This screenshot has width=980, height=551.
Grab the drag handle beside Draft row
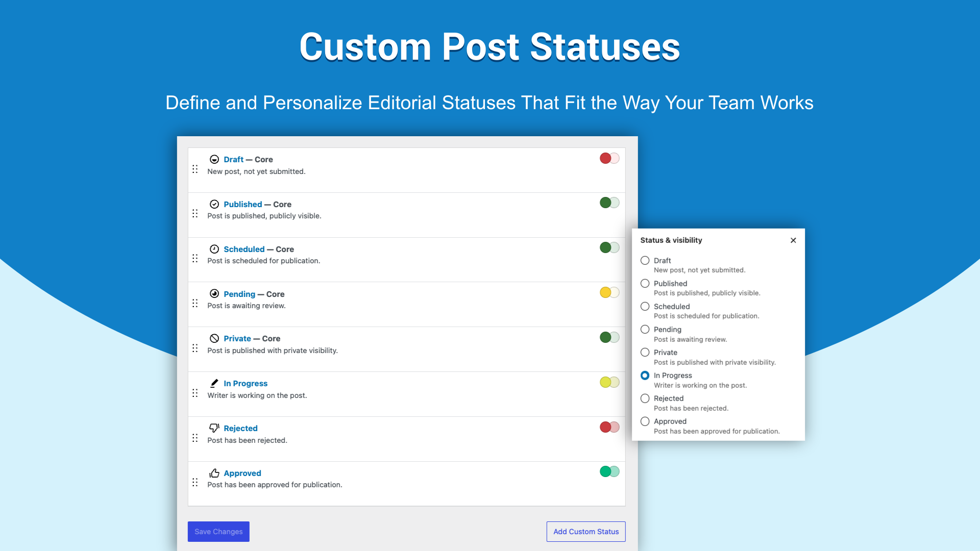(195, 169)
